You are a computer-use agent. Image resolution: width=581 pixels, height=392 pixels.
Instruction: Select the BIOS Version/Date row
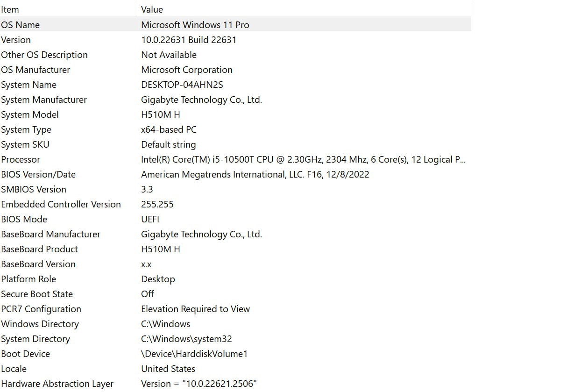click(x=38, y=174)
